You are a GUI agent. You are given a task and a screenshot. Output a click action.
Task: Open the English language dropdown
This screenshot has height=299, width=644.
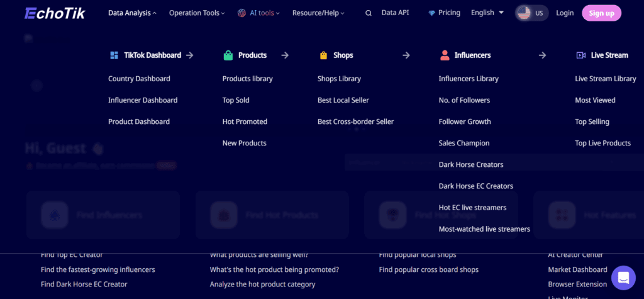487,13
